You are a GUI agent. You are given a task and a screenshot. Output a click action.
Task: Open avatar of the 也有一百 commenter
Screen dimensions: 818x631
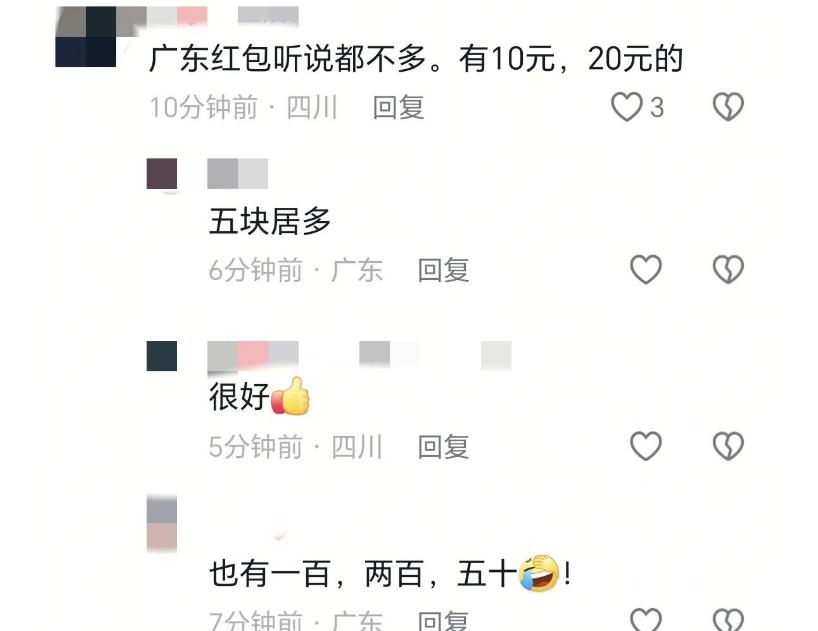pos(162,523)
